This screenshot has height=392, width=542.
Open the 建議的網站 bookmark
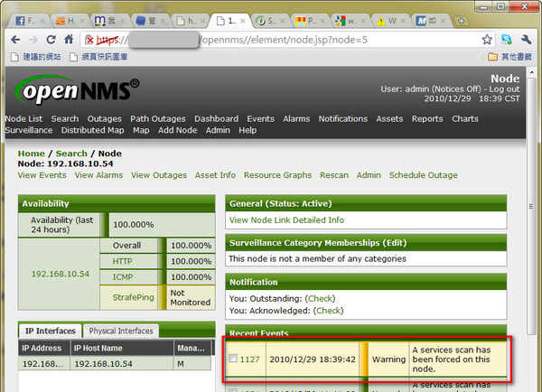click(x=35, y=57)
